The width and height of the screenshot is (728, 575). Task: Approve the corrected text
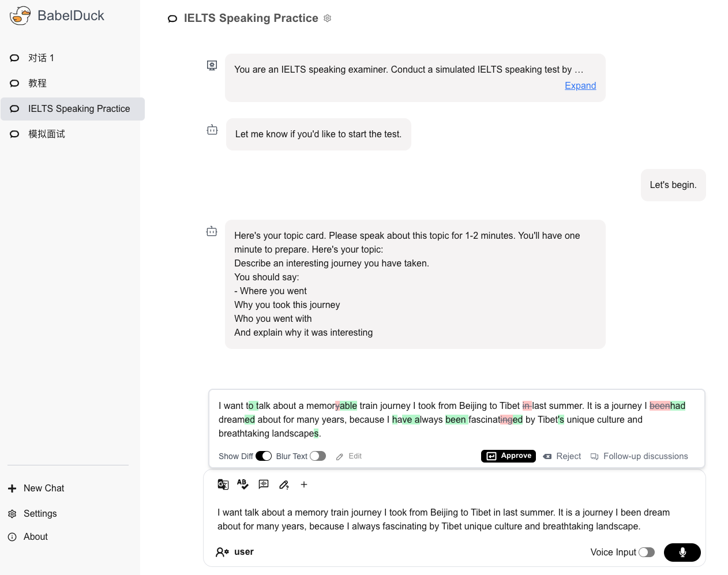pos(508,456)
